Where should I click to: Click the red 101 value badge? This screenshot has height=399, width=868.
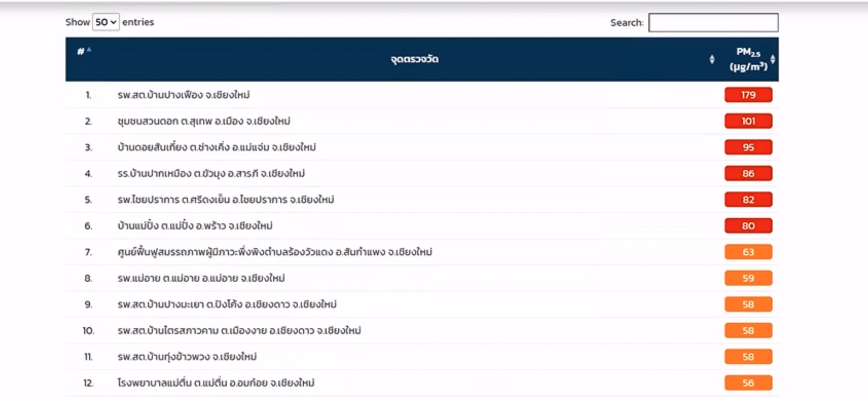coord(748,121)
